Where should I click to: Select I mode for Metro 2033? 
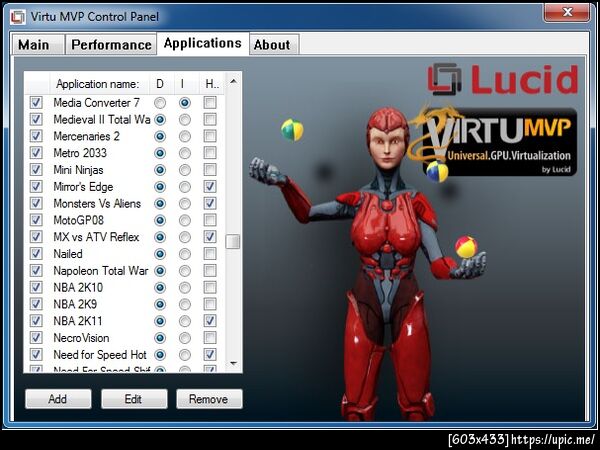(185, 153)
